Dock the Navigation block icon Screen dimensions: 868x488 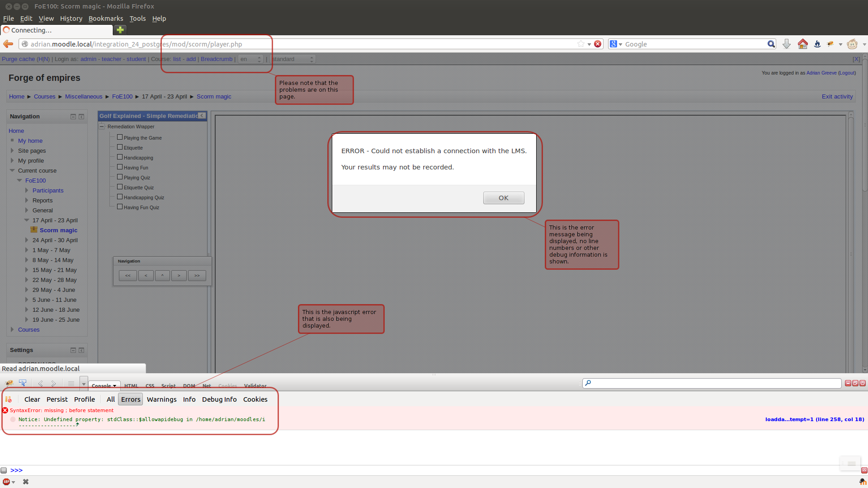[x=81, y=117]
